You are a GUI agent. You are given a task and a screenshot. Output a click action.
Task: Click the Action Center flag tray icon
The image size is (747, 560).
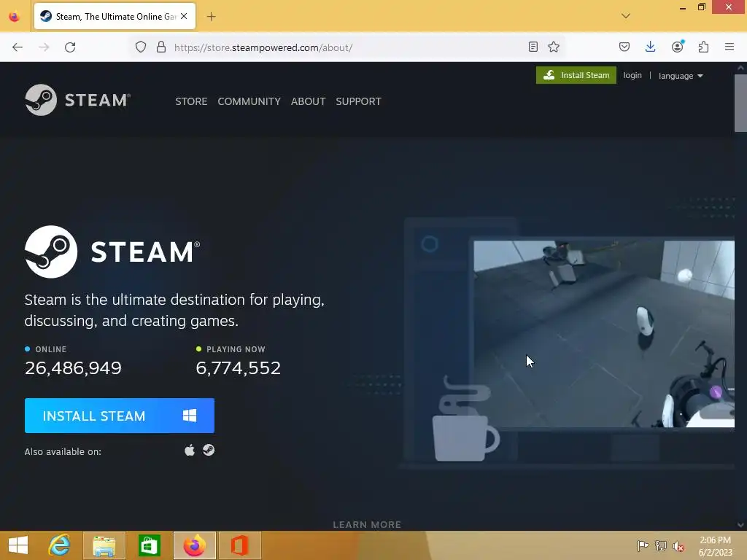tap(643, 546)
